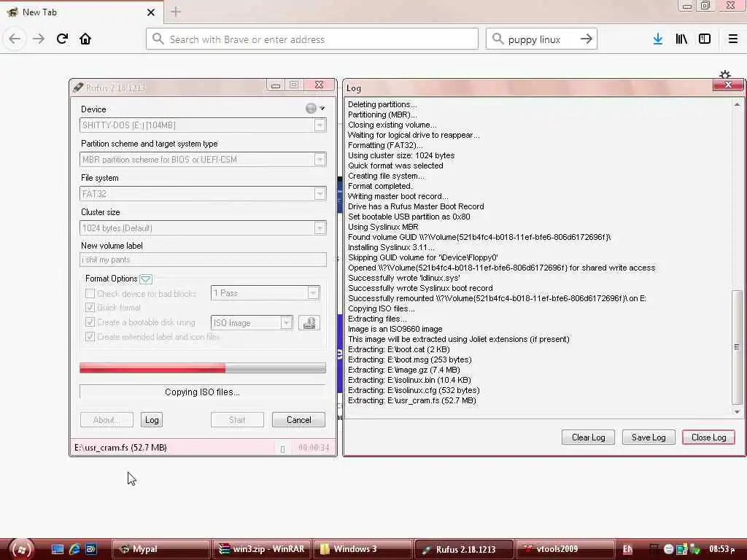Cancel the ISO copy operation
747x560 pixels.
click(298, 420)
